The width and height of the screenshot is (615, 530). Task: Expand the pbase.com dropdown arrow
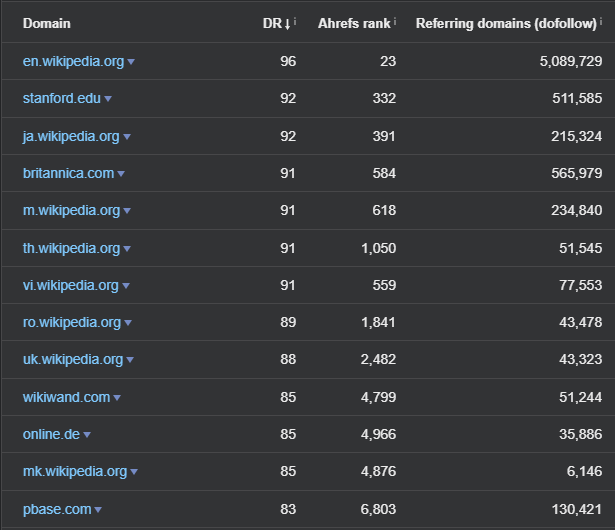[98, 510]
